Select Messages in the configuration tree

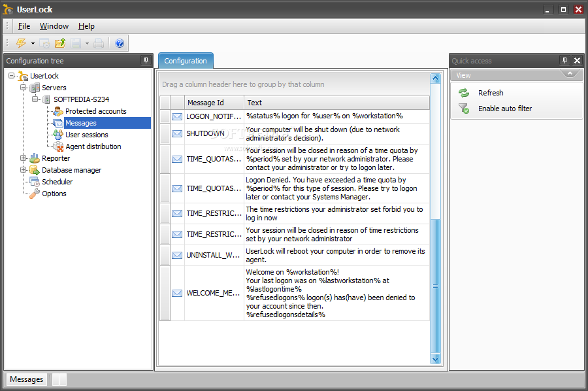[80, 123]
